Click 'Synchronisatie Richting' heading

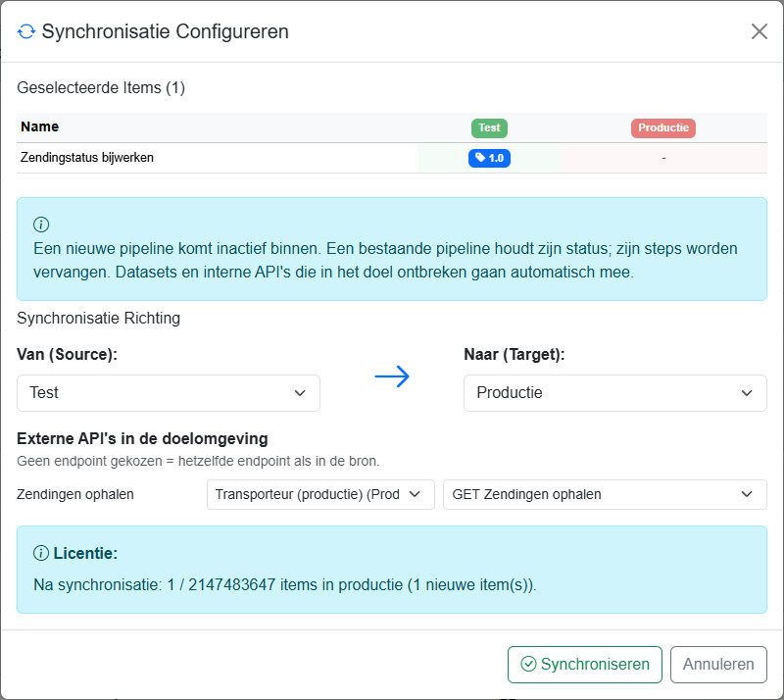pos(99,319)
